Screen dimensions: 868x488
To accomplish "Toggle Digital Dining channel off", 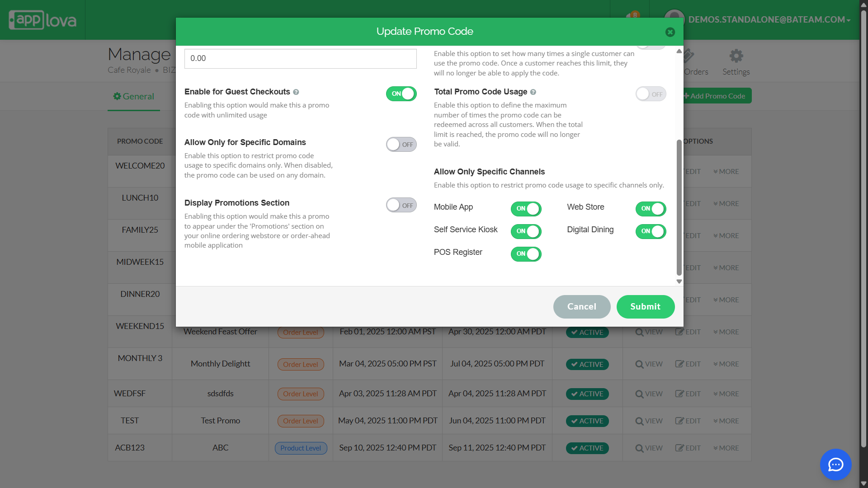I will (651, 231).
